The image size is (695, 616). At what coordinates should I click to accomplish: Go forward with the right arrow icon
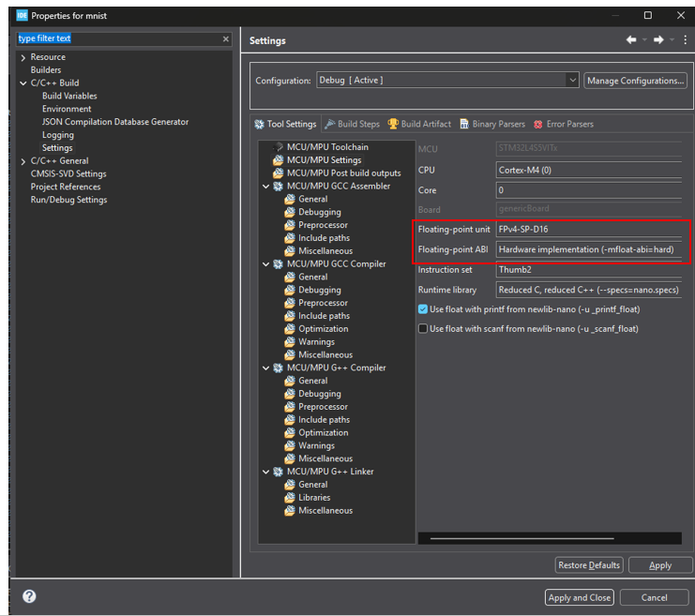tap(658, 40)
